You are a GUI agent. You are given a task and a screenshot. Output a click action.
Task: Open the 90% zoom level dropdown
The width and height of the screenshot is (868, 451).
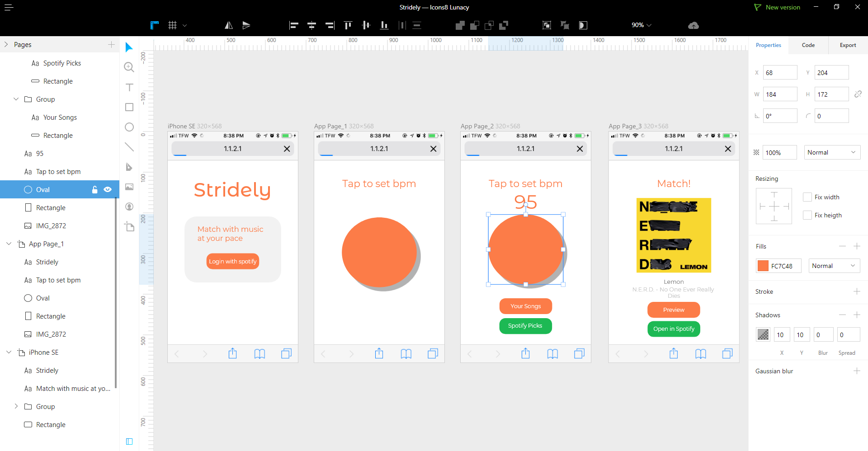point(641,25)
